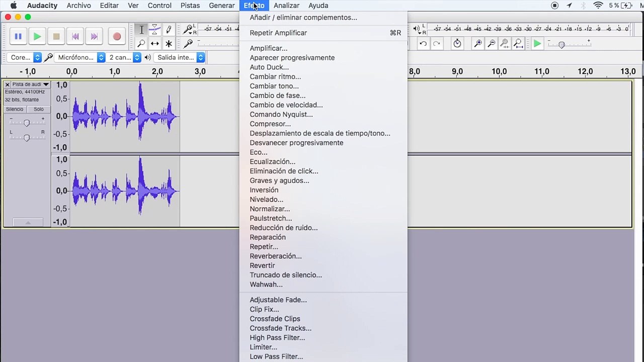This screenshot has width=644, height=362.
Task: Collapse the track with the bottom arrow
Action: pos(28,222)
